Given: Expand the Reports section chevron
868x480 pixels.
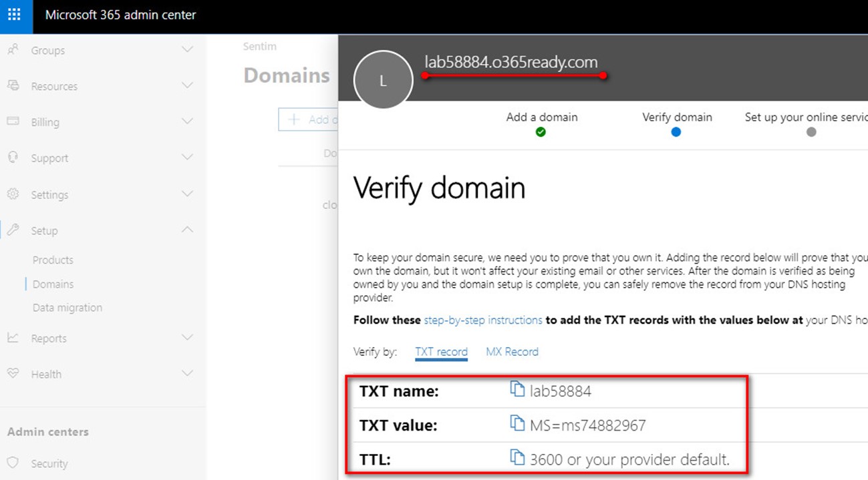Looking at the screenshot, I should (x=188, y=338).
